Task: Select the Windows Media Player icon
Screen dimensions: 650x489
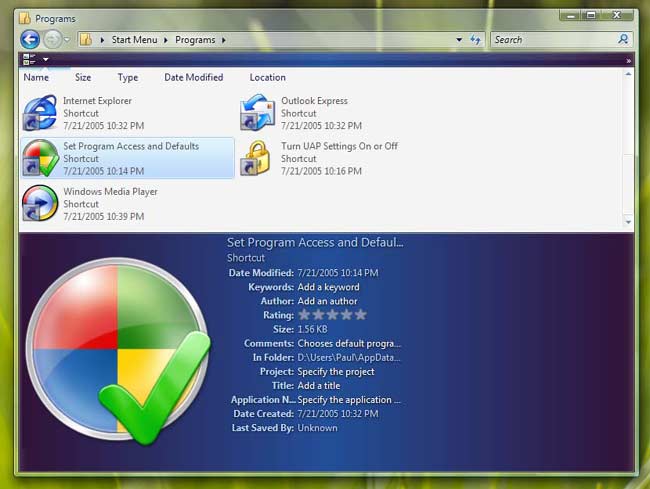Action: point(40,203)
